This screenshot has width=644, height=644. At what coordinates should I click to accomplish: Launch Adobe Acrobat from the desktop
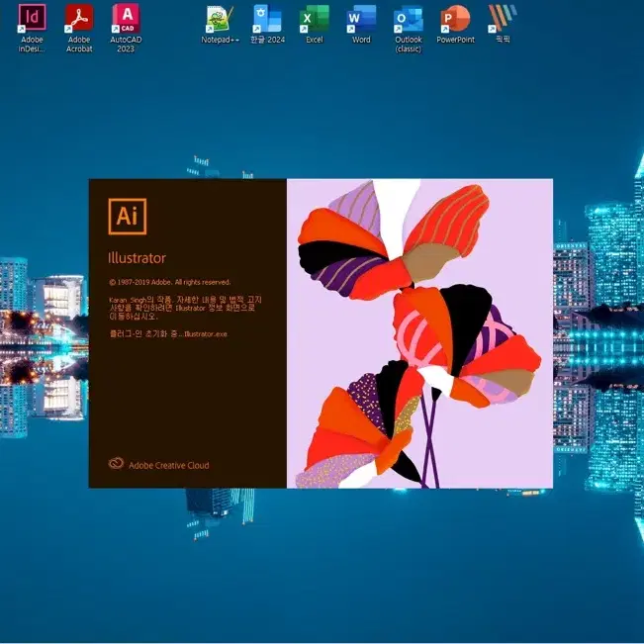tap(79, 28)
